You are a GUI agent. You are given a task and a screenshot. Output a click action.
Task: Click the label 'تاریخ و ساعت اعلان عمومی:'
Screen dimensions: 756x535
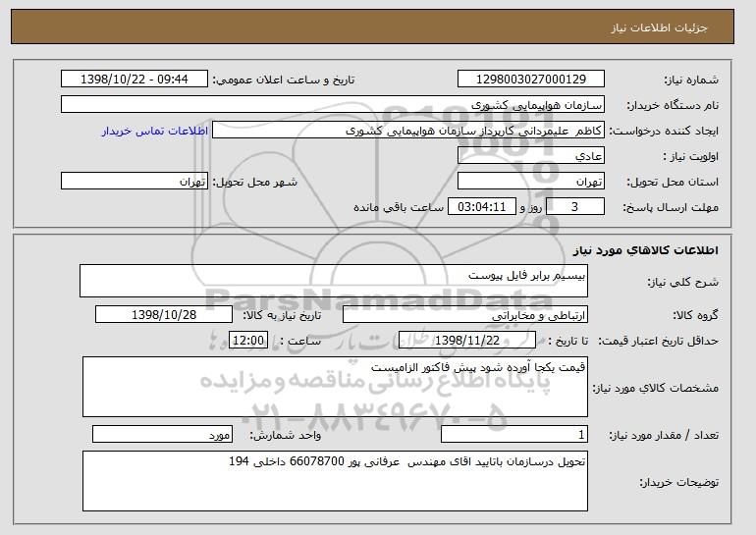[284, 80]
